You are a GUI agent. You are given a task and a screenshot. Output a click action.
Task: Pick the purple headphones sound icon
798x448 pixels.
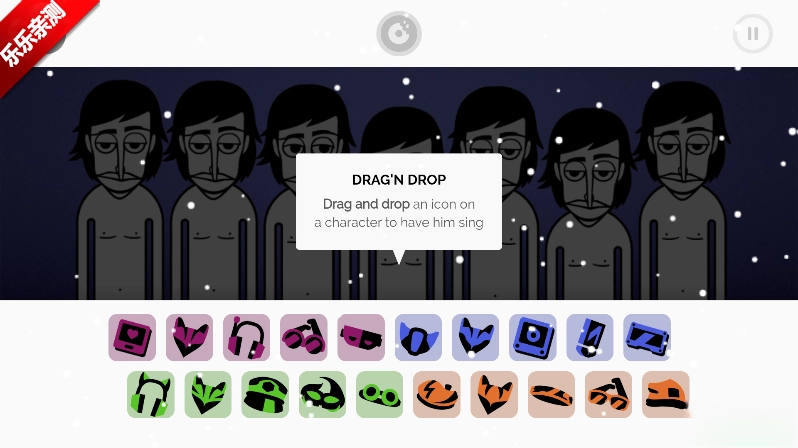(x=246, y=338)
